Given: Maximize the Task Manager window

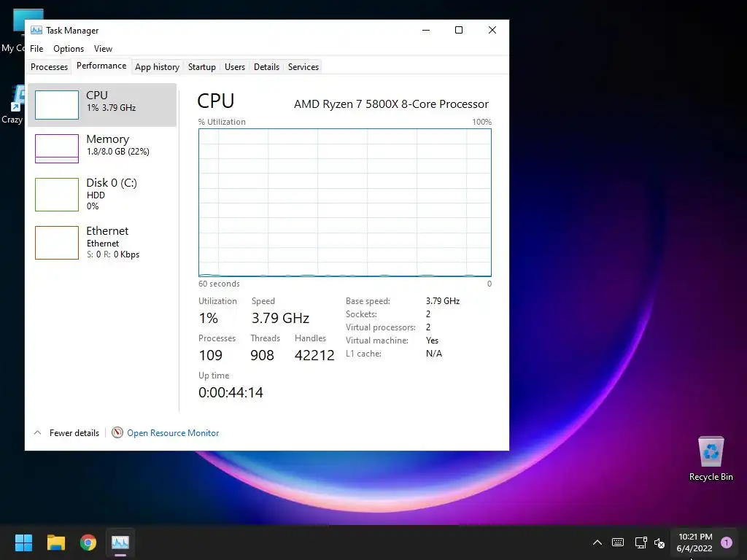Looking at the screenshot, I should click(x=459, y=30).
